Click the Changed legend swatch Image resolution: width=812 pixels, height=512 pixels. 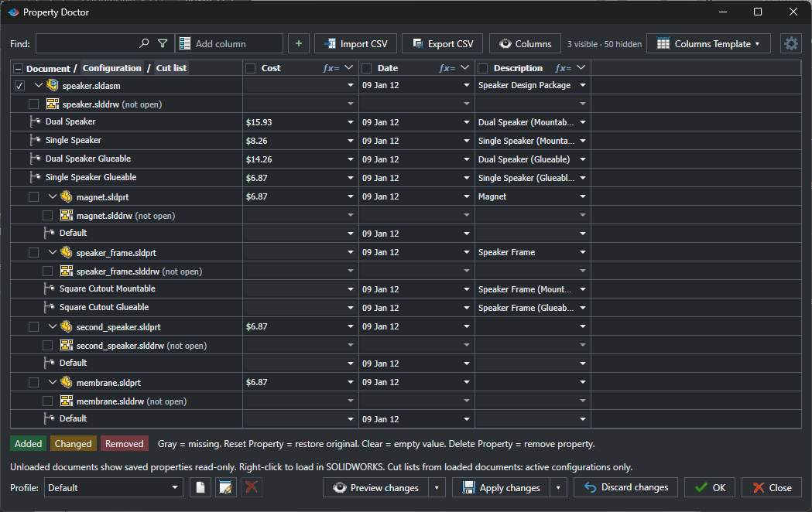point(73,444)
